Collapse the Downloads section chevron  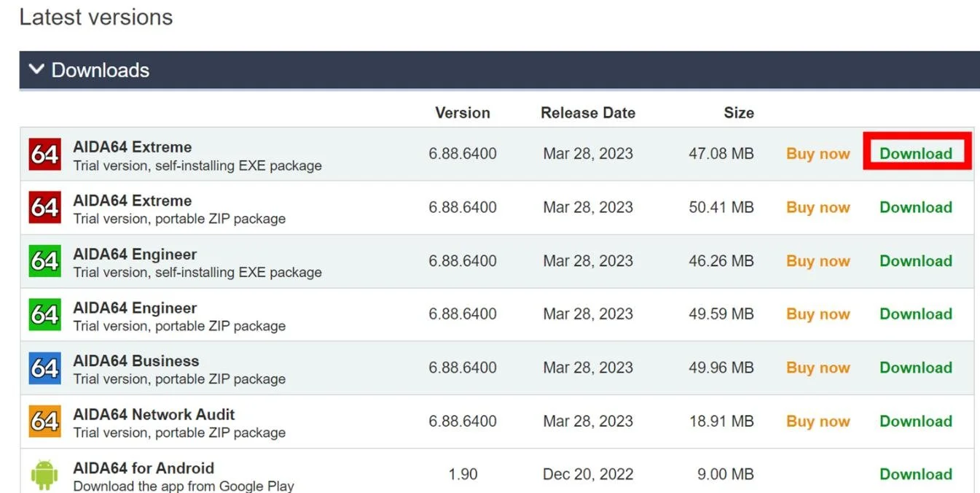tap(36, 70)
